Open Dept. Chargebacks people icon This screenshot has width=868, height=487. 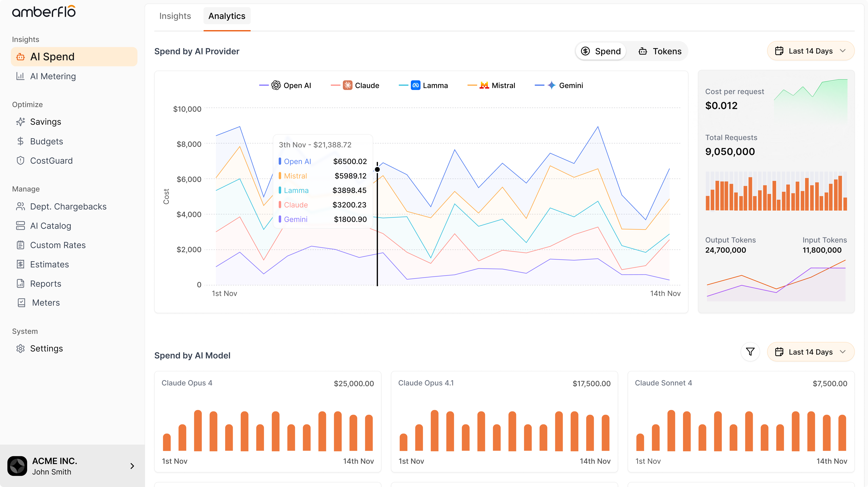(x=21, y=207)
